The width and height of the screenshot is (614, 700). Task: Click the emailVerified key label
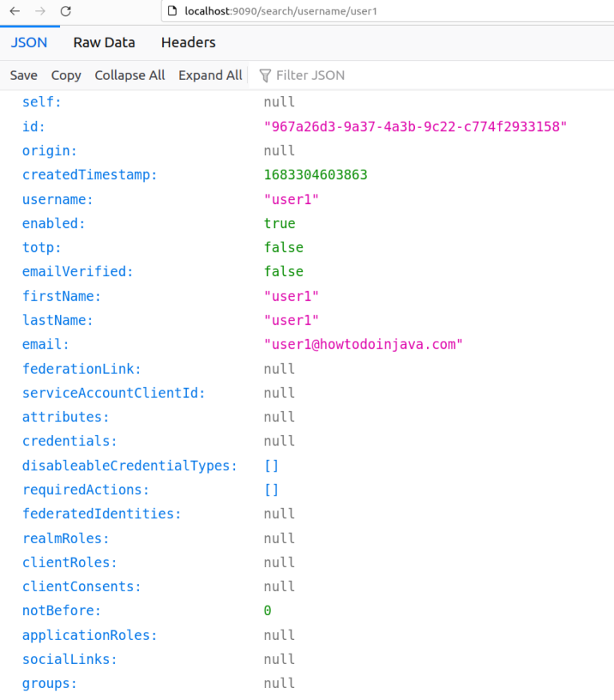78,271
